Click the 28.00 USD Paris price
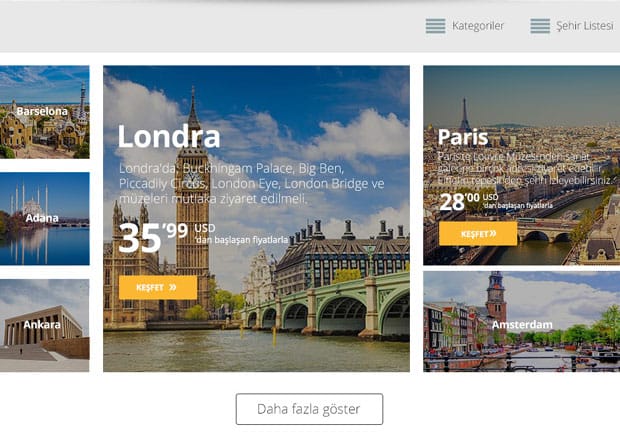 496,201
